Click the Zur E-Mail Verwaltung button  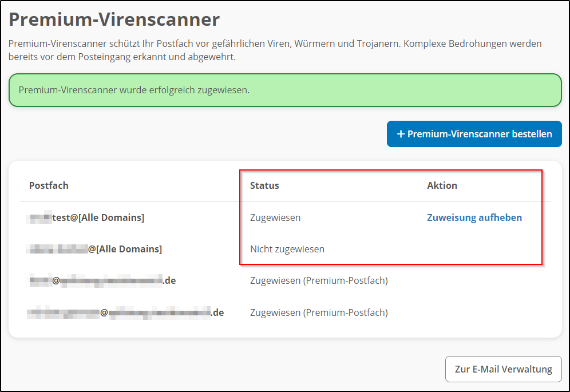click(503, 369)
